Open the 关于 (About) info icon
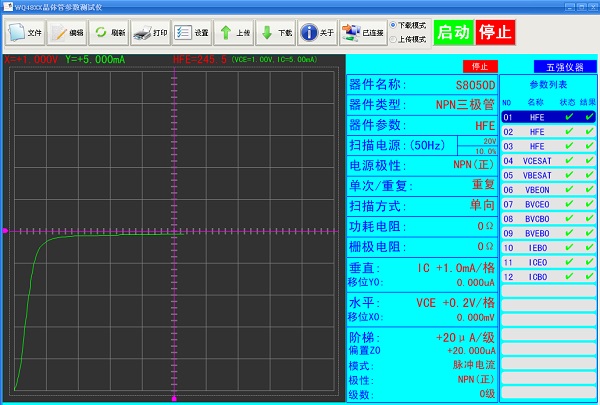The height and width of the screenshot is (405, 600). pyautogui.click(x=317, y=32)
